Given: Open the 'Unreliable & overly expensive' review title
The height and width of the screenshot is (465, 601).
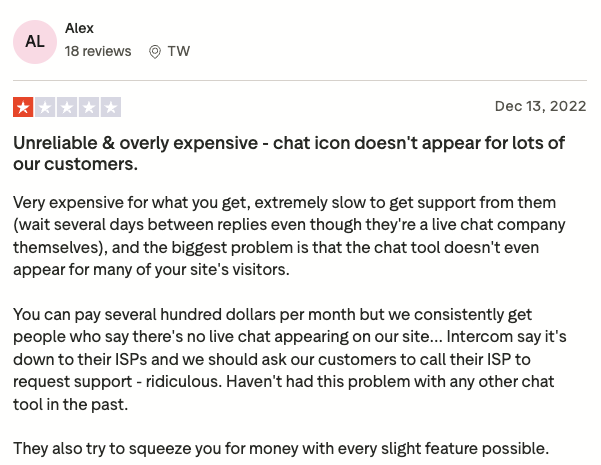Looking at the screenshot, I should click(x=289, y=153).
